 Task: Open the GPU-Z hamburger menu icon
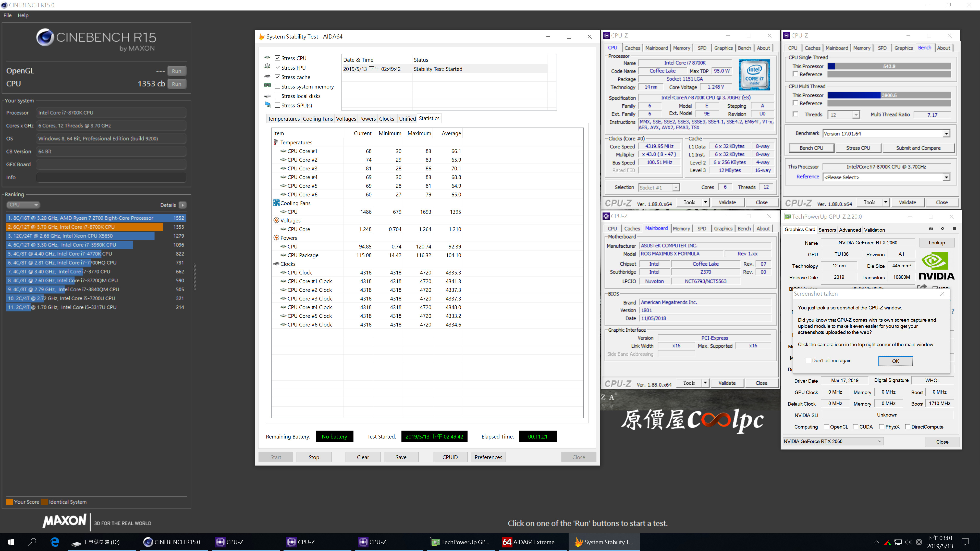(954, 229)
